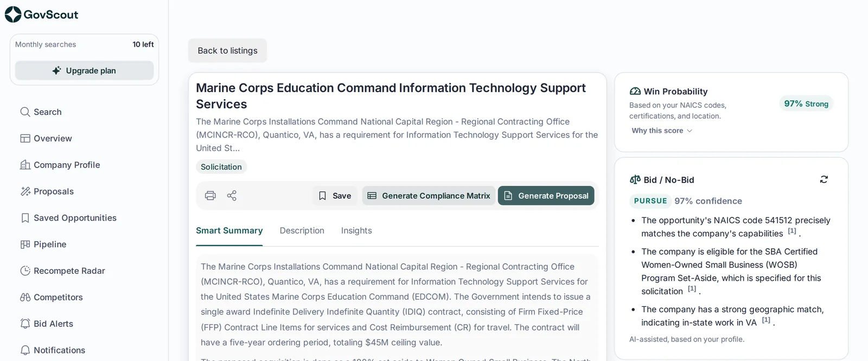The width and height of the screenshot is (868, 361).
Task: Click the Bid / No-Bid scales icon
Action: (635, 180)
